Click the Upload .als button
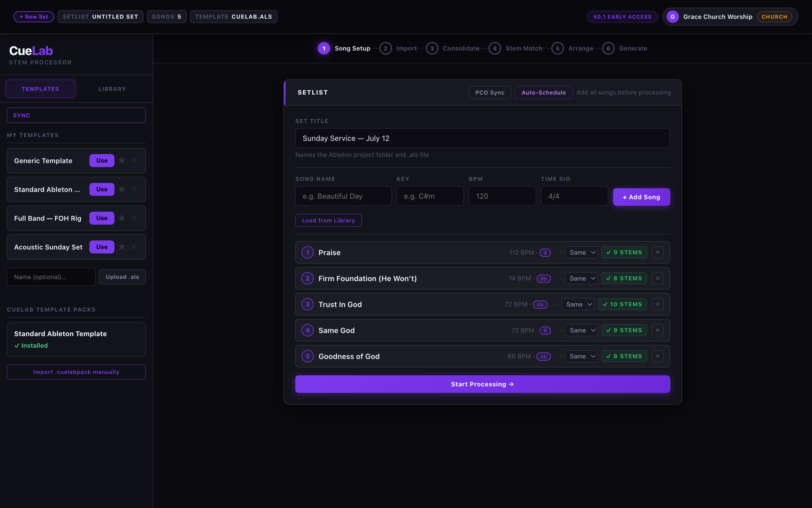This screenshot has height=508, width=812. 122,277
